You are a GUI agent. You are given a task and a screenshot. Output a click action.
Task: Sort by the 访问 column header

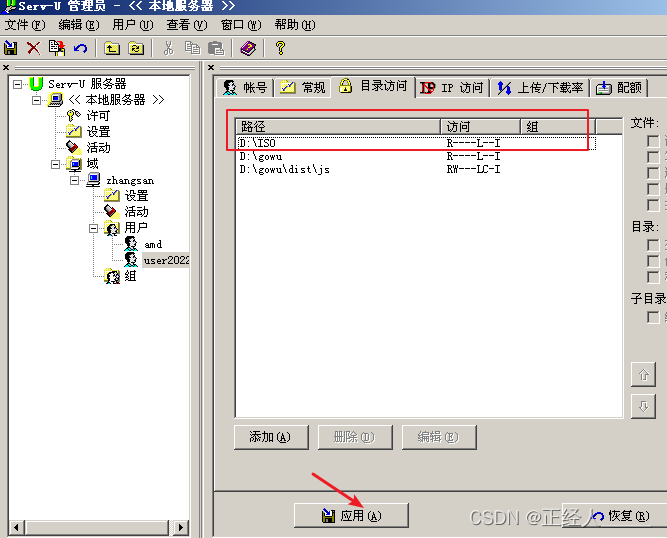point(481,127)
